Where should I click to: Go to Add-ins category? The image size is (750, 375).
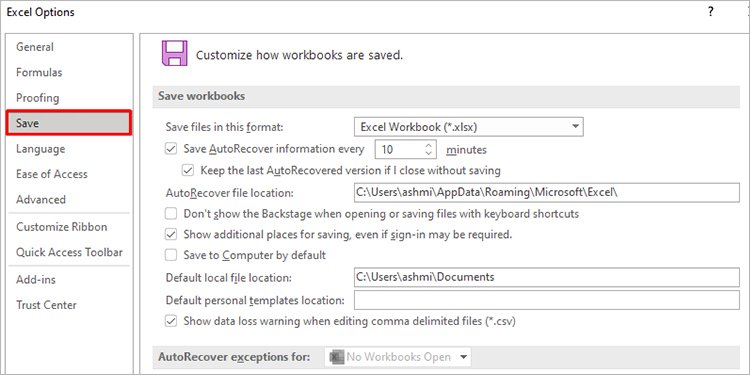(36, 279)
